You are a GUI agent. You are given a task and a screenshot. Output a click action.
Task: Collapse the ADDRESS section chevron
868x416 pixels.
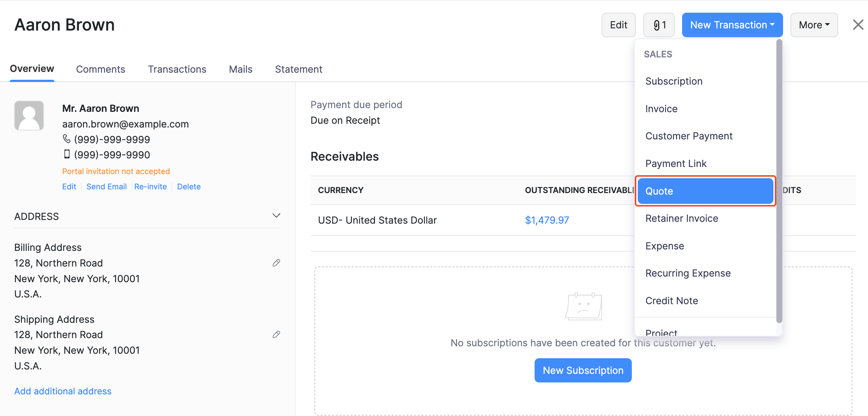click(276, 215)
